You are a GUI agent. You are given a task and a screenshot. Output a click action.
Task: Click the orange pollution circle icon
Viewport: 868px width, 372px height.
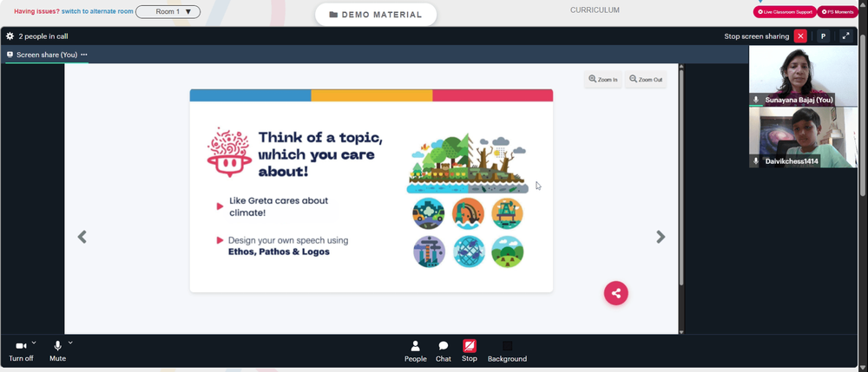tap(468, 213)
